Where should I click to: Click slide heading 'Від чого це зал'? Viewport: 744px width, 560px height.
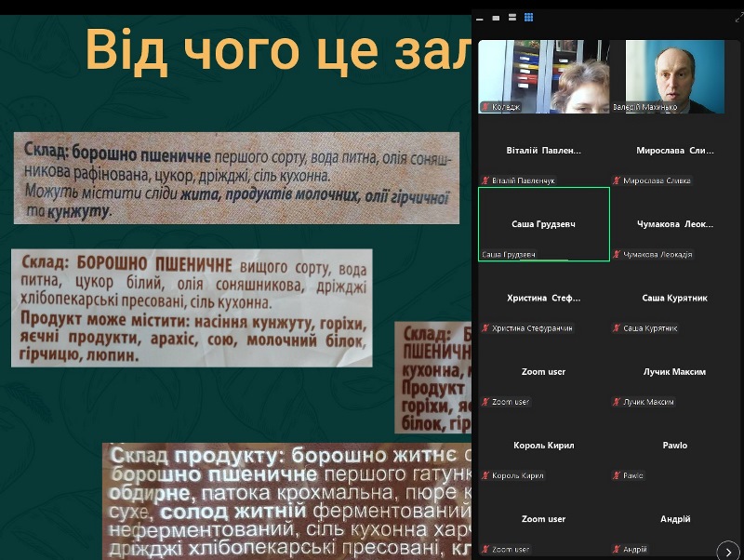tap(278, 49)
